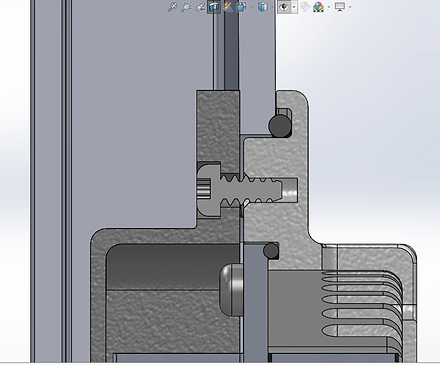This screenshot has height=365, width=440.
Task: Open the Hide/Show Items dropdown arrow
Action: point(294,7)
